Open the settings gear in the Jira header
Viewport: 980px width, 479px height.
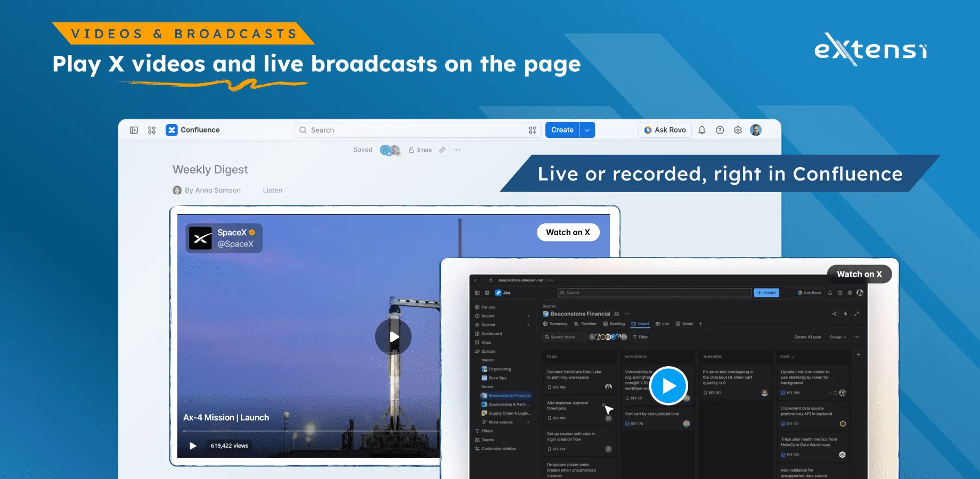850,293
